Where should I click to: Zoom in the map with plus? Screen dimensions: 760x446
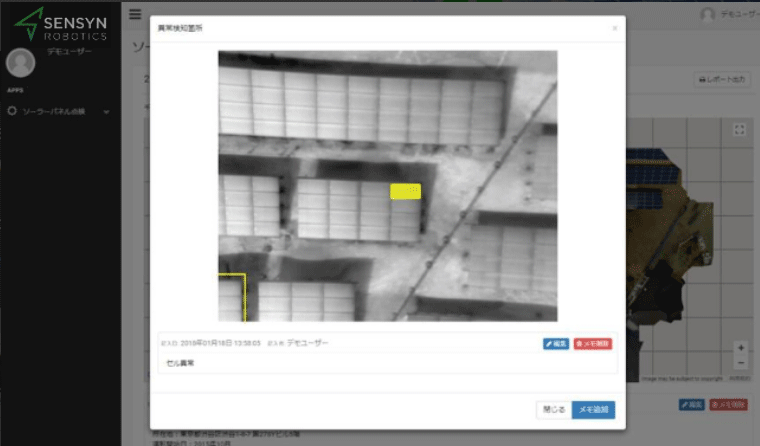(x=740, y=348)
